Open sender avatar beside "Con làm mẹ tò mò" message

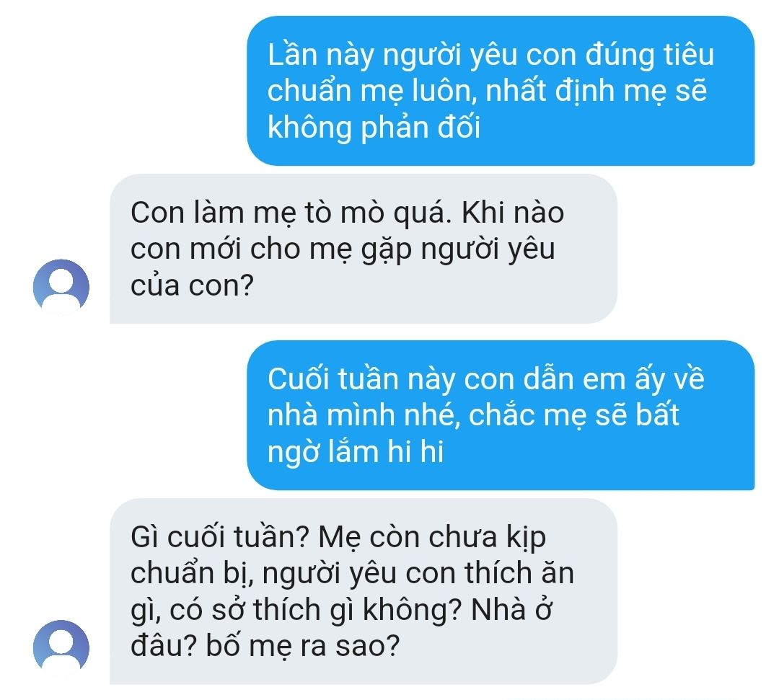[61, 287]
